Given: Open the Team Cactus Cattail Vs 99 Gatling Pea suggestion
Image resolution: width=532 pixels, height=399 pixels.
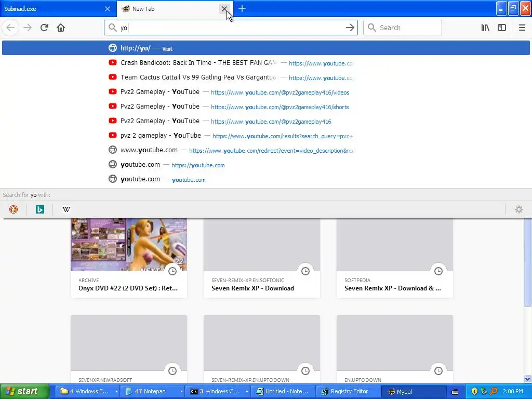Looking at the screenshot, I should pos(266,77).
